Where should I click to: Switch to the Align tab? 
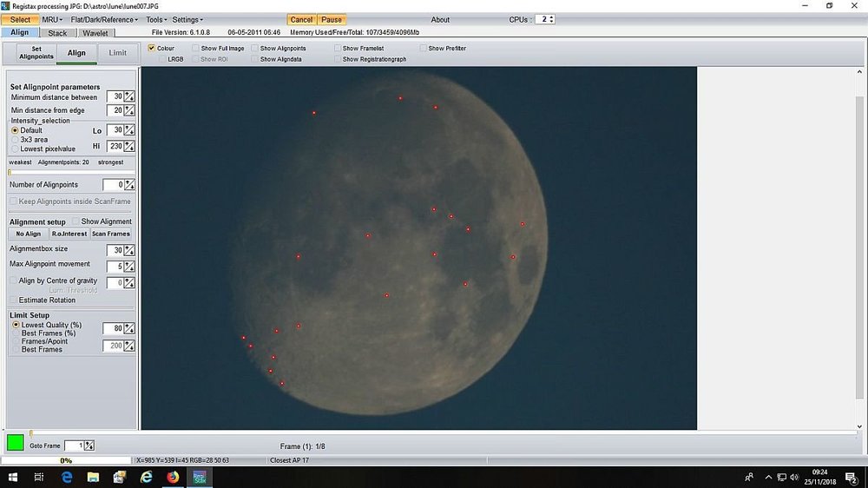(19, 33)
